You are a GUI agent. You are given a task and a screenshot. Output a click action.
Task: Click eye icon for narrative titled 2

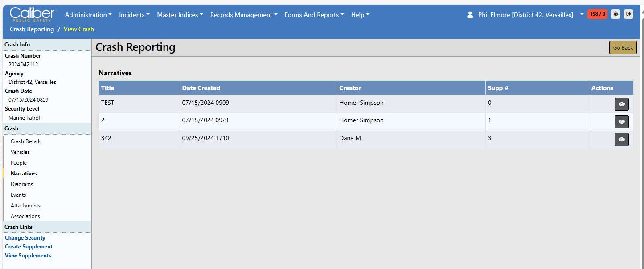click(621, 122)
